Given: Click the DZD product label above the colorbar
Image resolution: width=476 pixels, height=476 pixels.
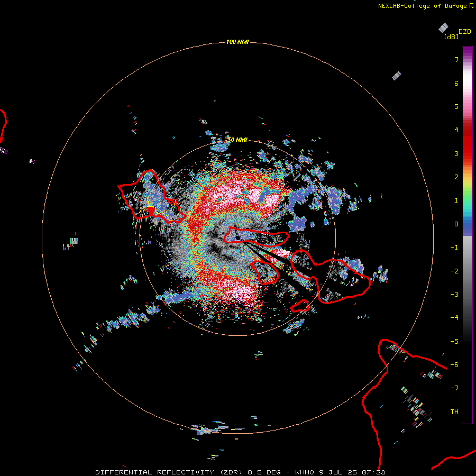Looking at the screenshot, I should coord(465,32).
